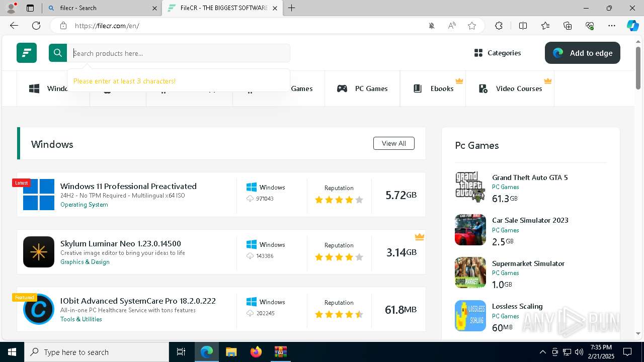
Task: Click the GTA 5 game thumbnail
Action: coord(470,187)
